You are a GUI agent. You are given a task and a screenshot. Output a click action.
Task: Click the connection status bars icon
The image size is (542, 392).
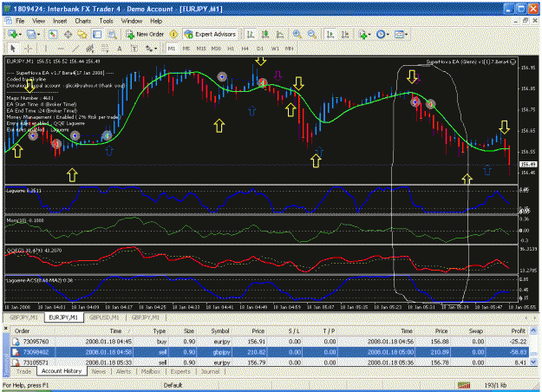coord(464,385)
